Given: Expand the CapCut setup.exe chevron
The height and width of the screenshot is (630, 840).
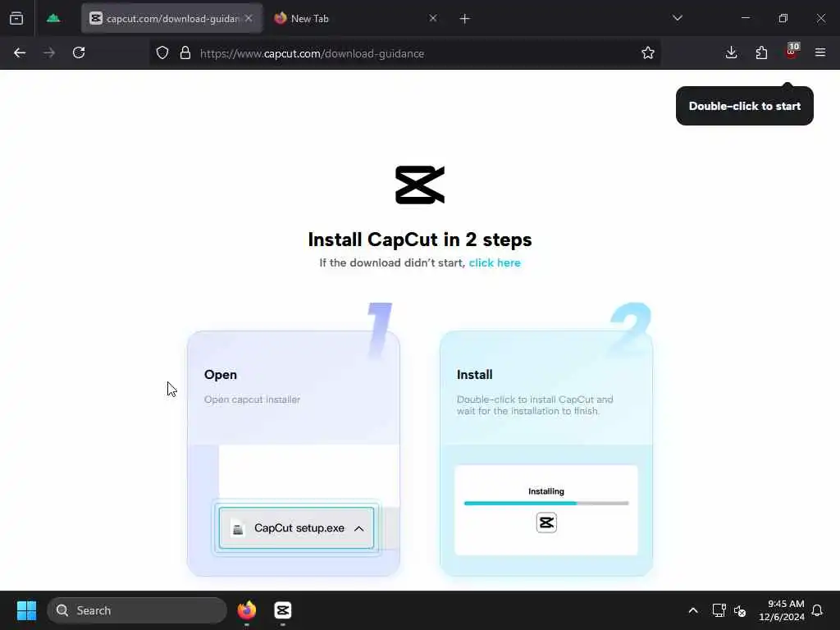Looking at the screenshot, I should coord(359,529).
